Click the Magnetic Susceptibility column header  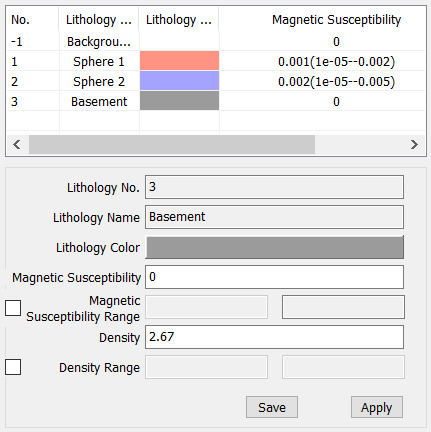336,20
